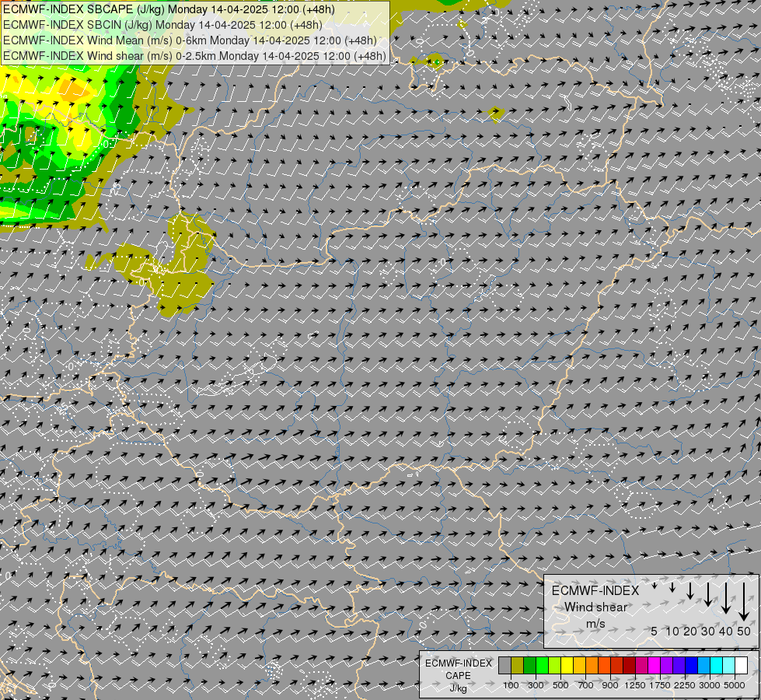Viewport: 761px width, 700px height.
Task: Click the pale cyan CAPE legend swatch
Action: click(728, 665)
